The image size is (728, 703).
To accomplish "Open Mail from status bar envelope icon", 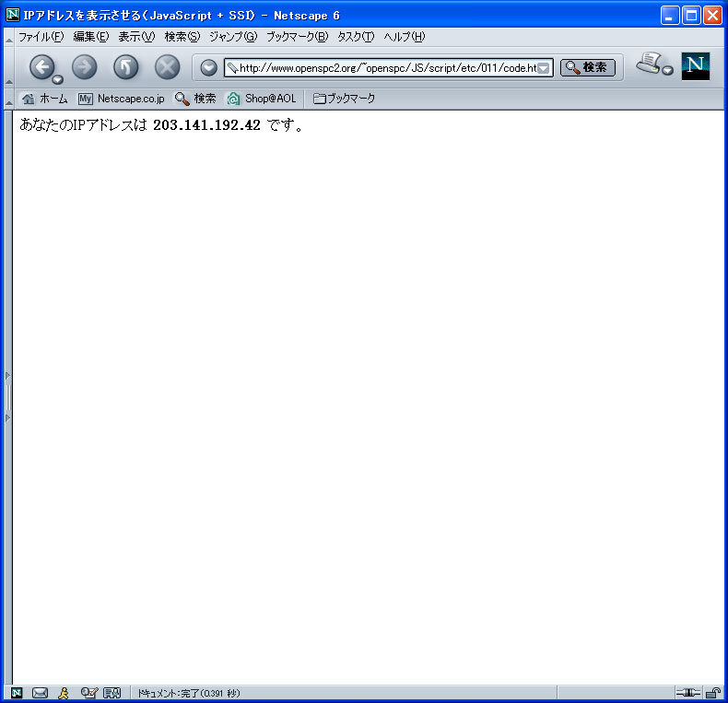I will click(x=40, y=693).
